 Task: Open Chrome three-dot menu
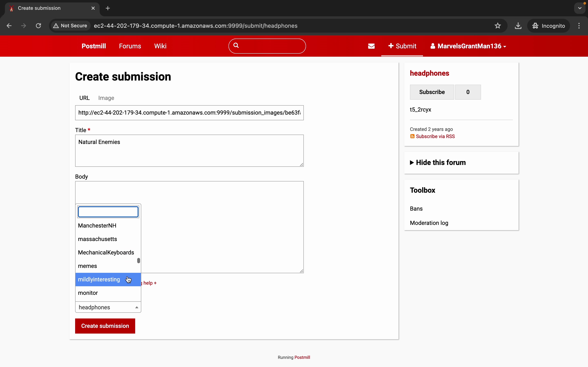[x=579, y=26]
